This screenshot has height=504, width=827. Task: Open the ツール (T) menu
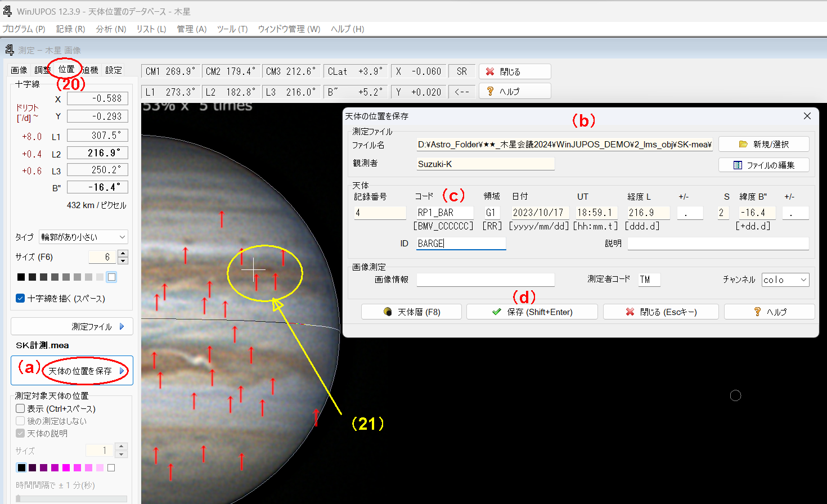coord(232,29)
